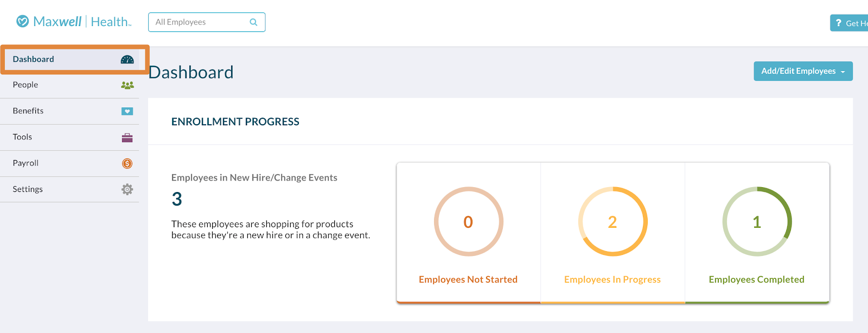Viewport: 868px width, 333px height.
Task: Open the Payroll menu item
Action: tap(69, 163)
